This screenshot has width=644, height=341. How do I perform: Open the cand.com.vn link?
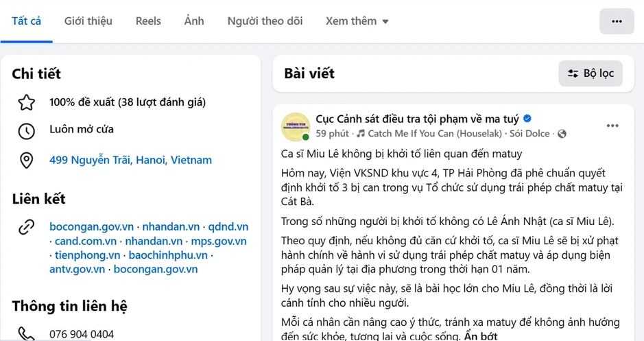[86, 241]
